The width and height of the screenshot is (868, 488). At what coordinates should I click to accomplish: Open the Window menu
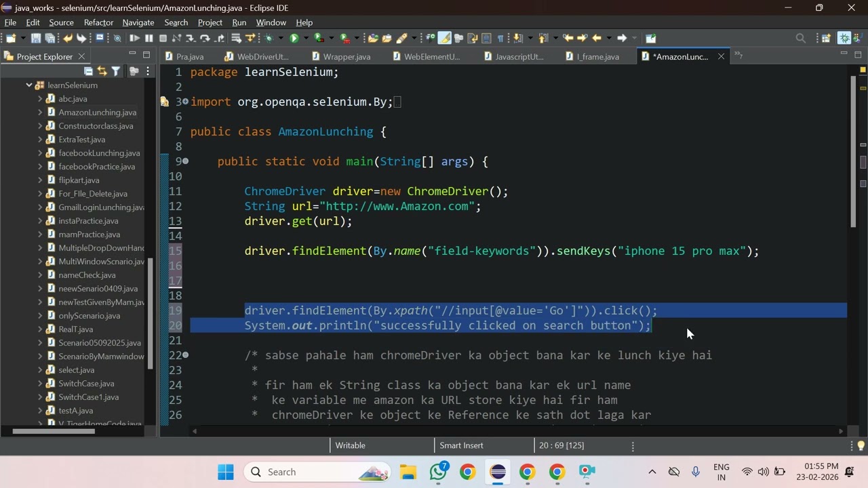pyautogui.click(x=271, y=22)
